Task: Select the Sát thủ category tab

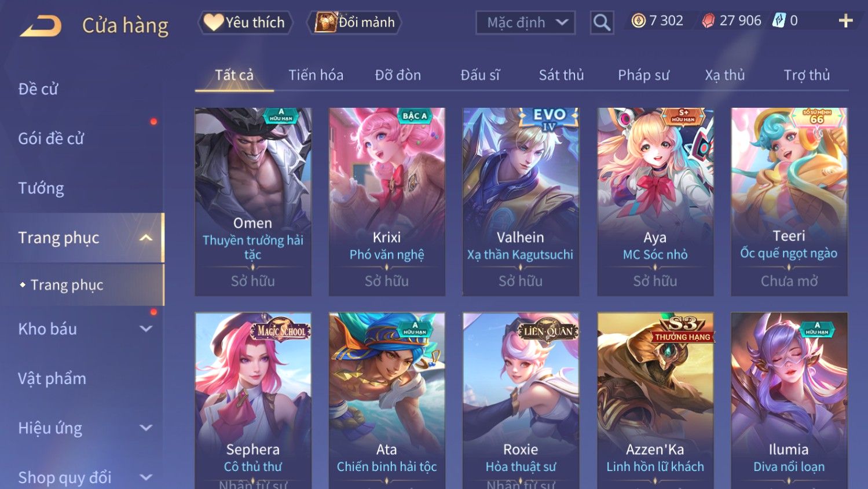Action: [x=561, y=75]
